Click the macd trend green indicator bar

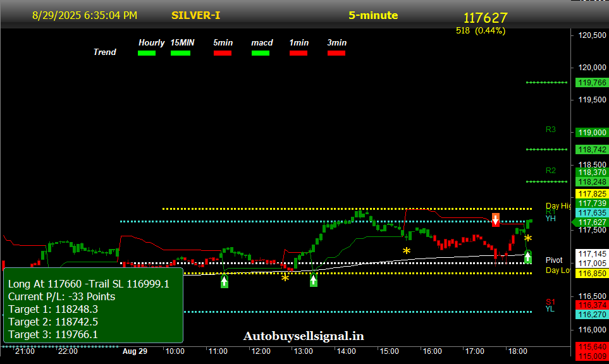(260, 53)
